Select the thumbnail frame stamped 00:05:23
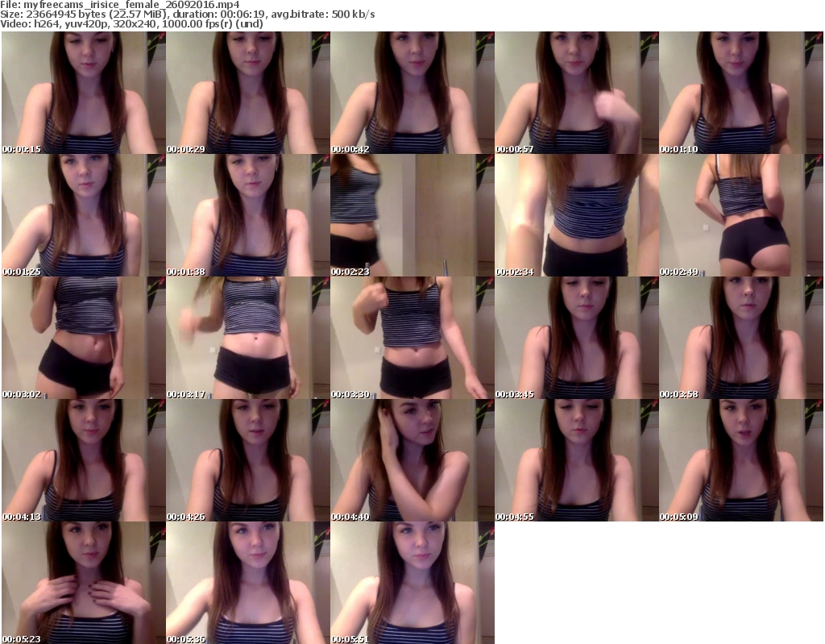The image size is (825, 644). 84,583
